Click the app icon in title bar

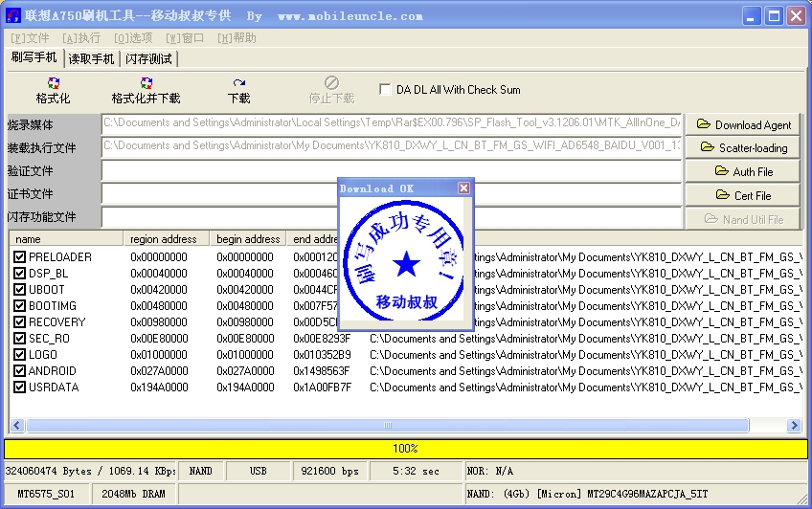click(13, 15)
